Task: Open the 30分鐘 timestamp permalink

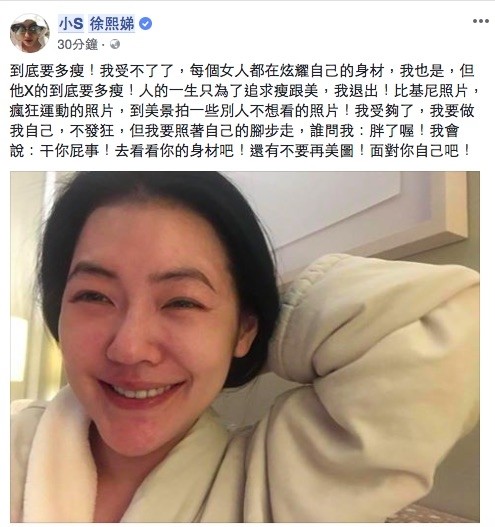Action: [77, 44]
